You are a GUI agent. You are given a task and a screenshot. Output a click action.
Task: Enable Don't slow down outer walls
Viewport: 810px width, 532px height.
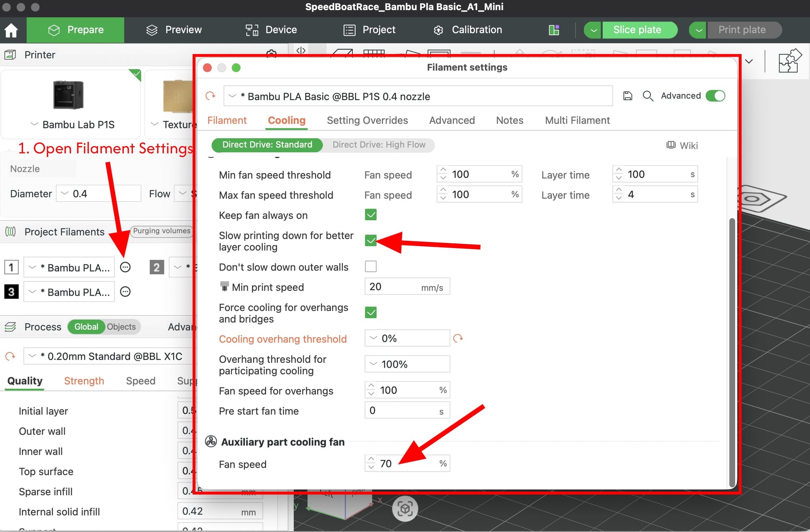(371, 266)
